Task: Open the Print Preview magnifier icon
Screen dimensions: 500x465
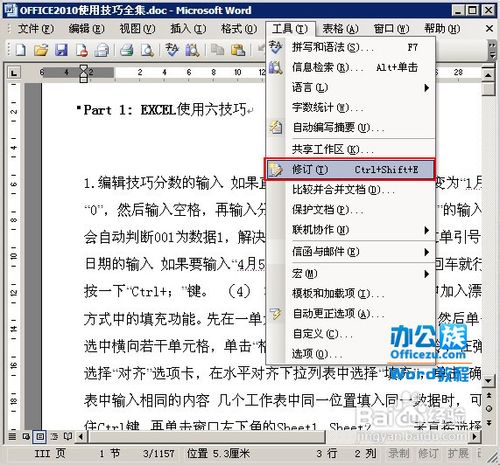Action: point(147,51)
